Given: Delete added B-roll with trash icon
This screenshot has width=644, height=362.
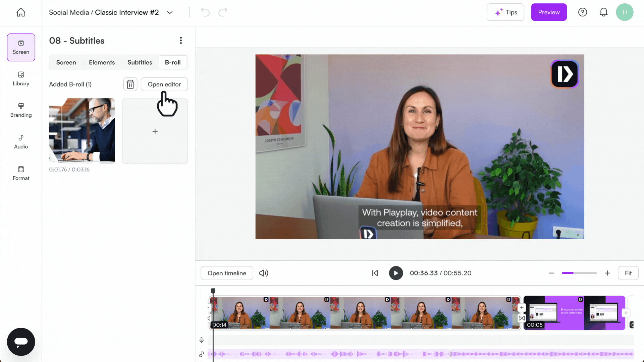Looking at the screenshot, I should [130, 84].
